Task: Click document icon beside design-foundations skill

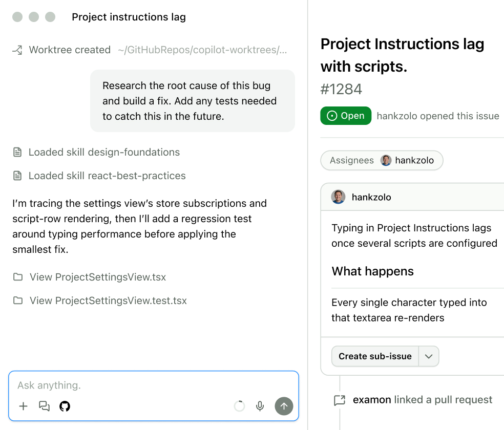Action: pyautogui.click(x=17, y=152)
